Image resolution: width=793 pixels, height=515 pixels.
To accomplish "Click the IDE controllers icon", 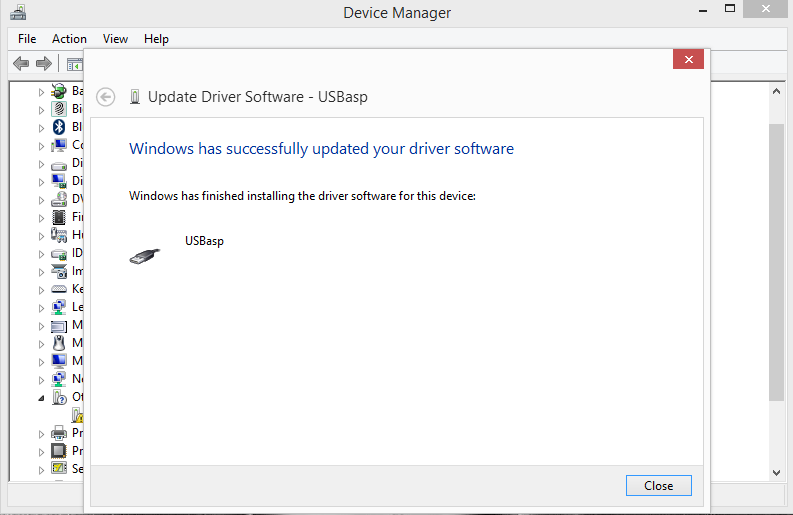I will [x=59, y=254].
